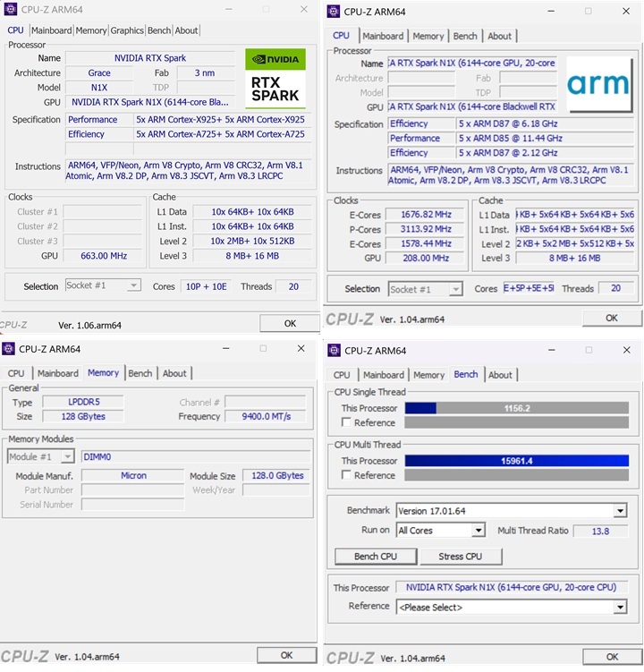The image size is (644, 672).
Task: Click the Fab value 3 nm
Action: [x=205, y=72]
